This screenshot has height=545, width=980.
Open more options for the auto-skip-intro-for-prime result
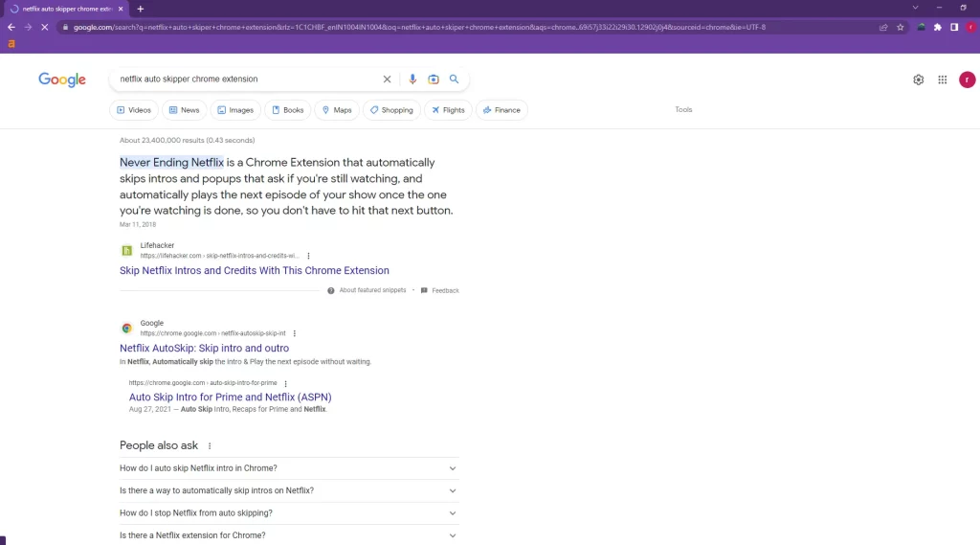(285, 383)
